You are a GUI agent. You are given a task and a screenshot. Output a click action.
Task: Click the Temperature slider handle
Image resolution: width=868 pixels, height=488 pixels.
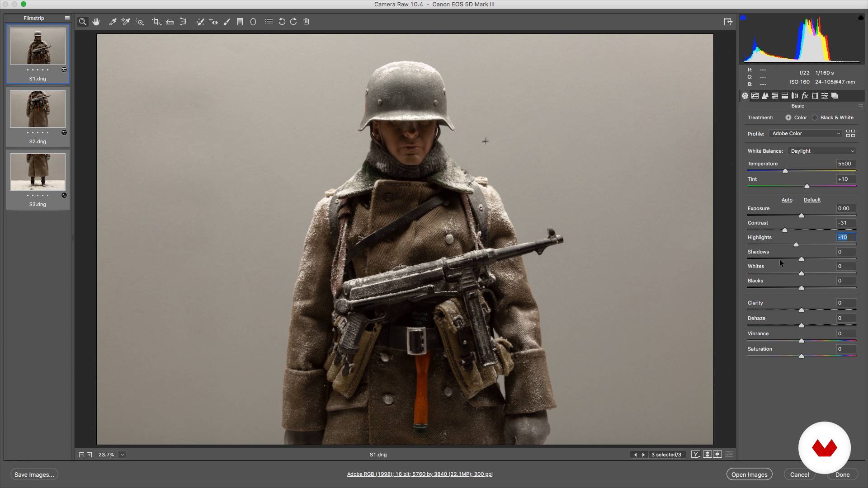[x=785, y=171]
